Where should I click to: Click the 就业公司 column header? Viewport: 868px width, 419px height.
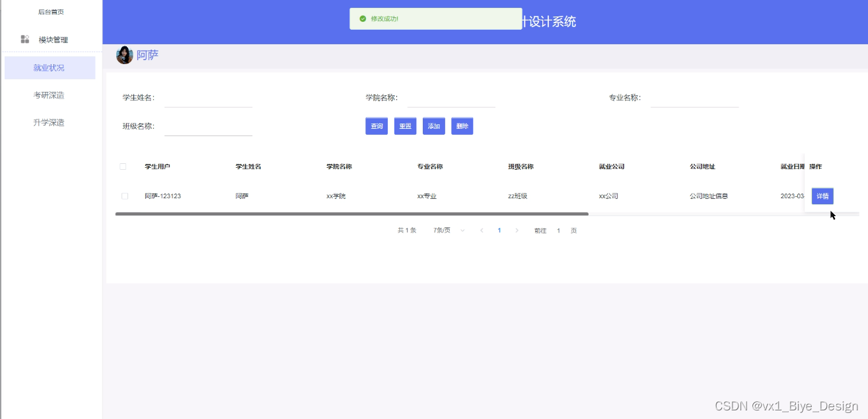tap(612, 167)
